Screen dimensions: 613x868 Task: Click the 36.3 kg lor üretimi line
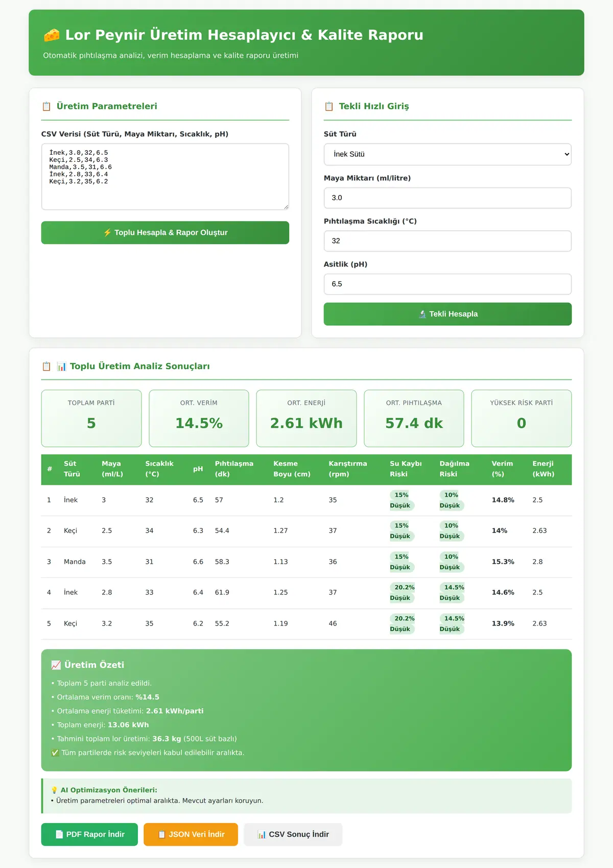(144, 739)
